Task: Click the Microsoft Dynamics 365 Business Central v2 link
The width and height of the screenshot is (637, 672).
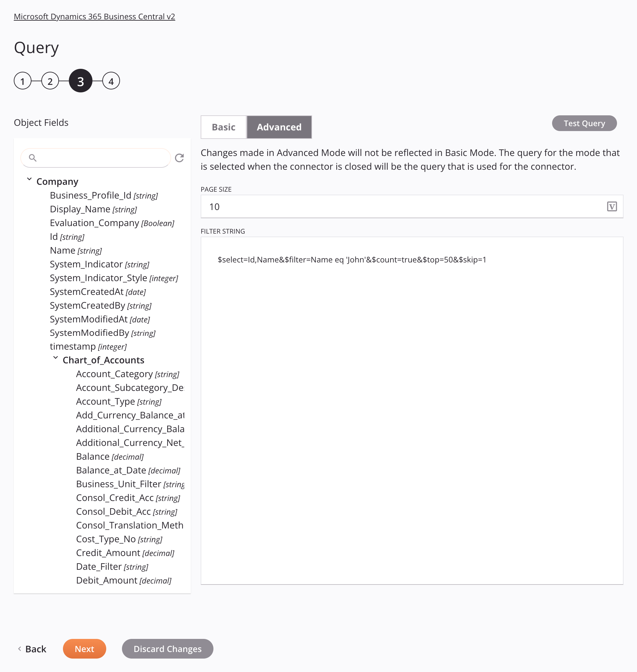Action: coord(95,16)
